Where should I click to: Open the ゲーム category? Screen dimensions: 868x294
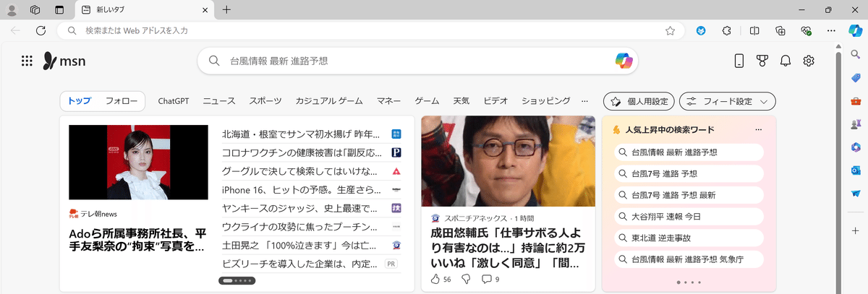point(427,101)
